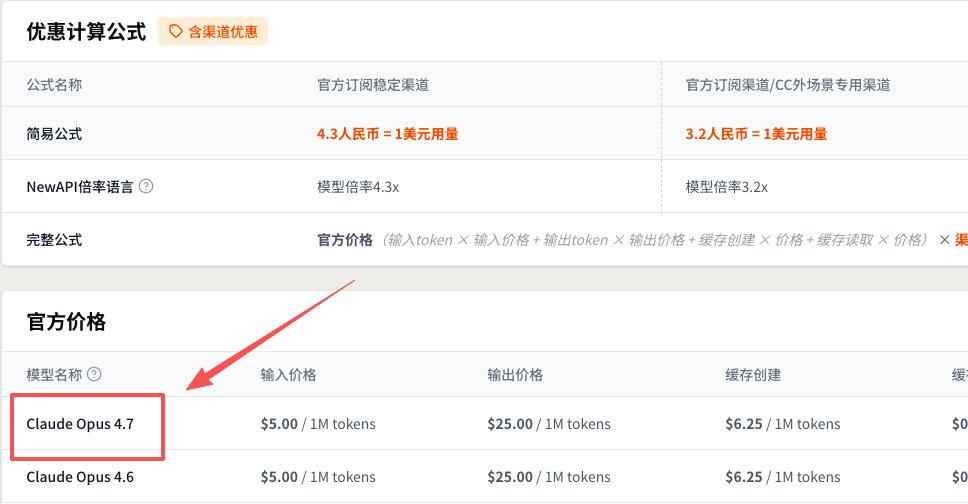Screen dimensions: 968x504
Task: Click the 简易公式 row label
Action: tap(54, 133)
